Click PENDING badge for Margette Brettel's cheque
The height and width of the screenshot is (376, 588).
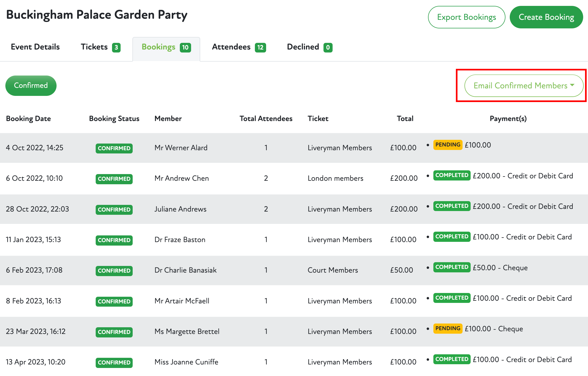[x=448, y=329]
